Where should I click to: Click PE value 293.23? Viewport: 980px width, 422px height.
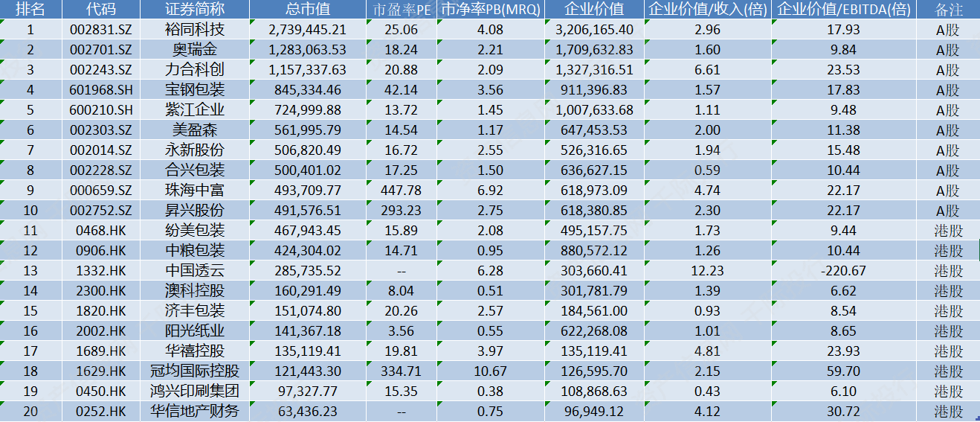(x=402, y=211)
